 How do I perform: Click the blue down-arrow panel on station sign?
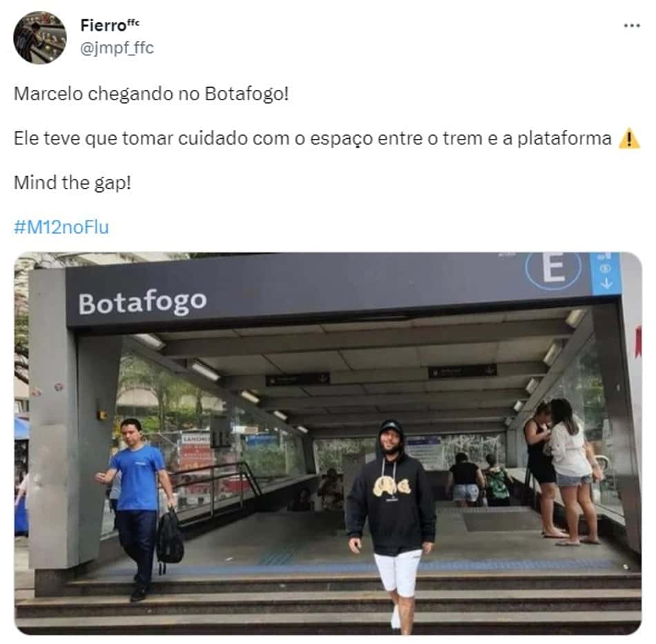[606, 274]
